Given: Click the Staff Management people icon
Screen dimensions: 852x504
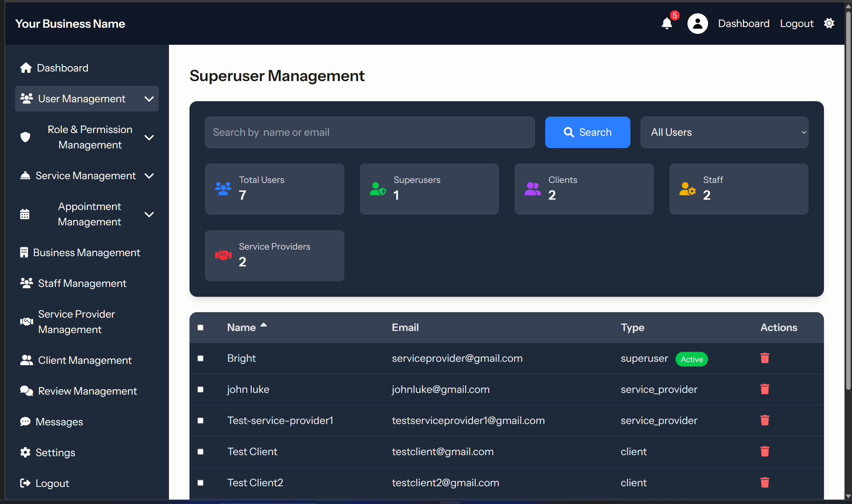Looking at the screenshot, I should coord(27,283).
